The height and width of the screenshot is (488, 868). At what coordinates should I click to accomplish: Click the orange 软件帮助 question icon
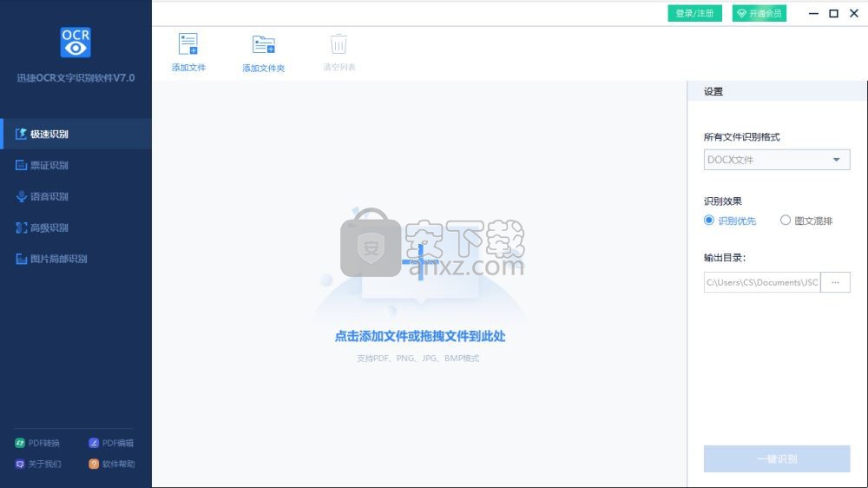click(94, 465)
